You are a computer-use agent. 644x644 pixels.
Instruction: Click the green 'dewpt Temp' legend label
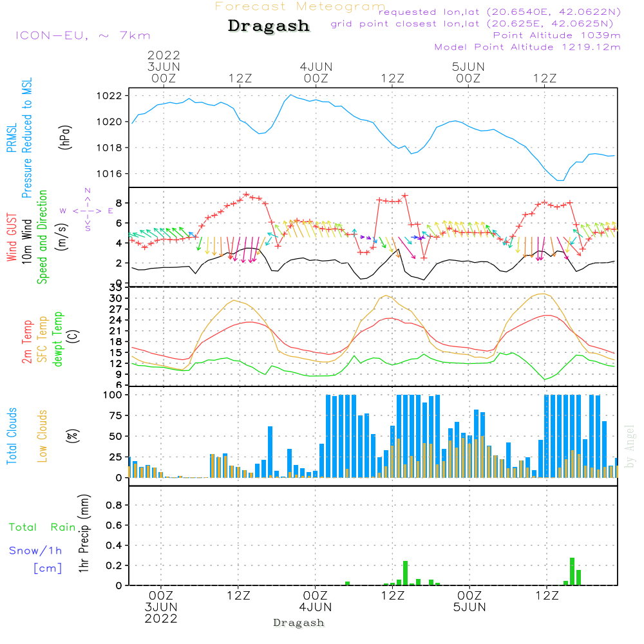tap(57, 339)
